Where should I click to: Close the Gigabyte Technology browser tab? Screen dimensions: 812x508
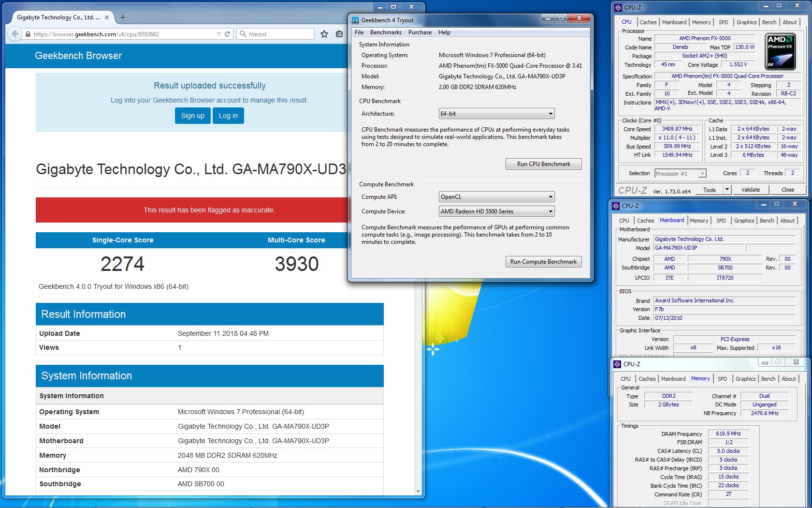click(x=107, y=17)
